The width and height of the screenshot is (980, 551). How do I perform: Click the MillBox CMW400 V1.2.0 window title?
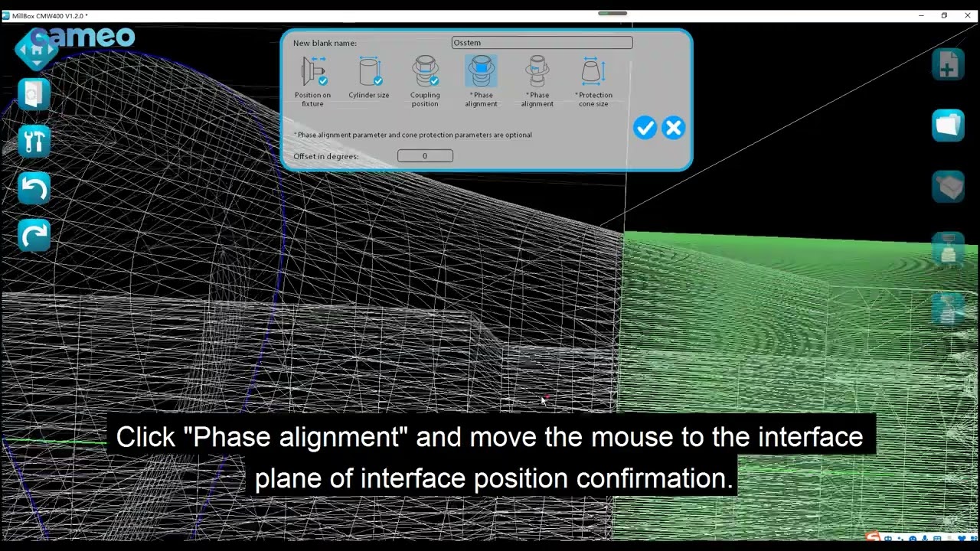tap(50, 15)
